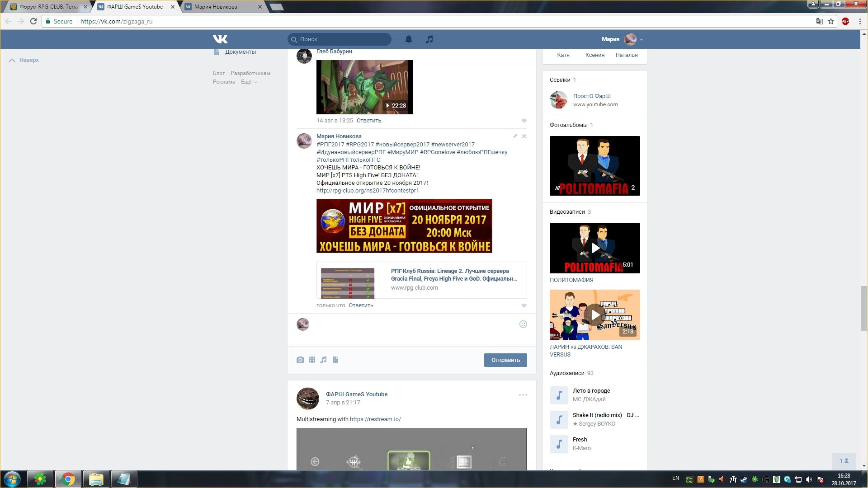Attach audio to the comment

(x=323, y=360)
